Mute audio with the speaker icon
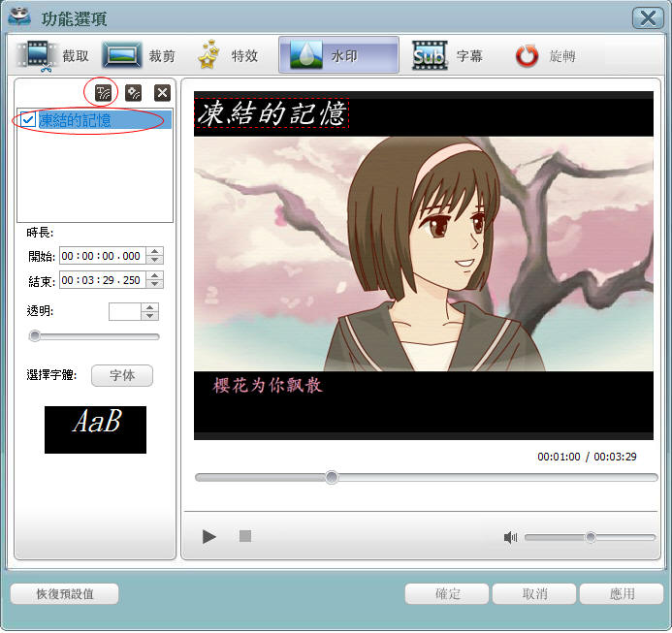 [x=510, y=537]
